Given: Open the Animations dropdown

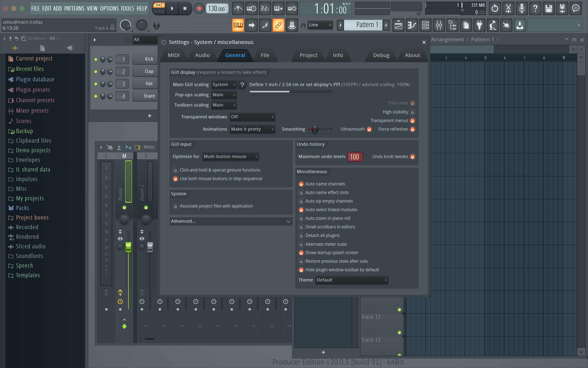Looking at the screenshot, I should (252, 129).
